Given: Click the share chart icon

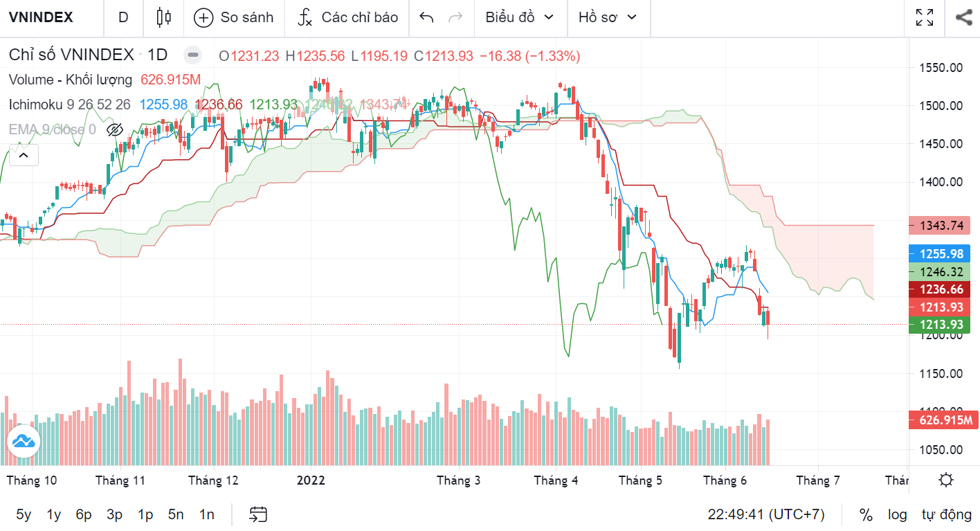Looking at the screenshot, I should pos(963,17).
